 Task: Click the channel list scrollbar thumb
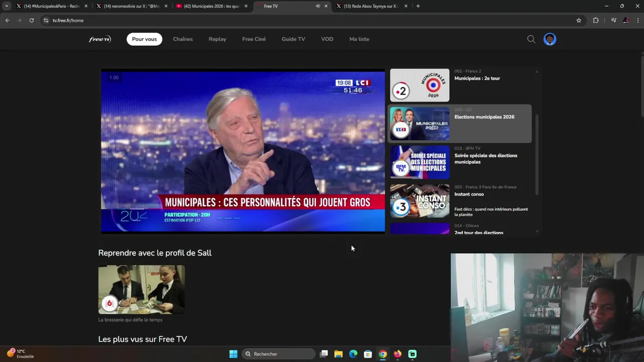coord(537,155)
